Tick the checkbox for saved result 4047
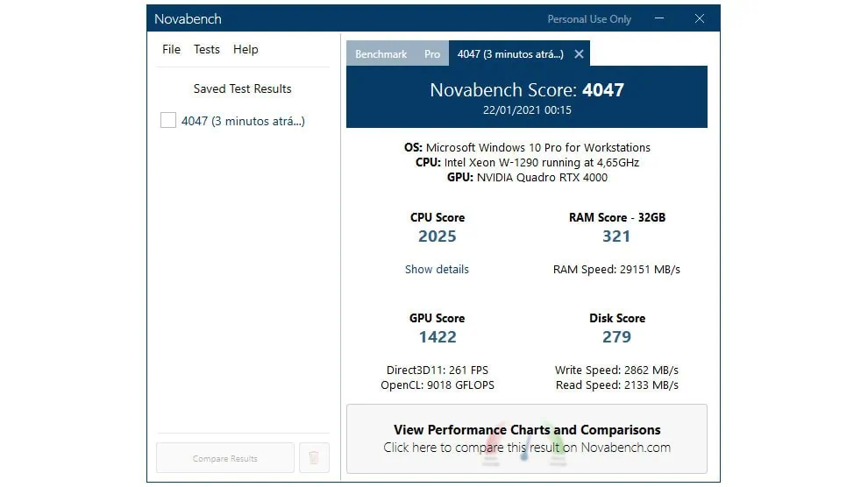This screenshot has height=487, width=868. [168, 121]
